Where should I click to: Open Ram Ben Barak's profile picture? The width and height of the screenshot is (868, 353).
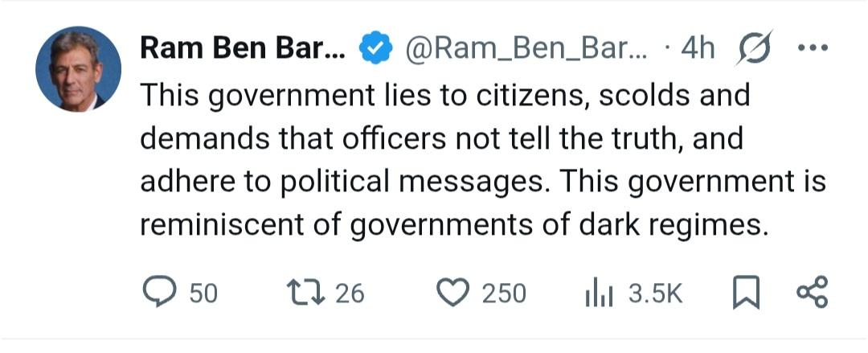(78, 69)
